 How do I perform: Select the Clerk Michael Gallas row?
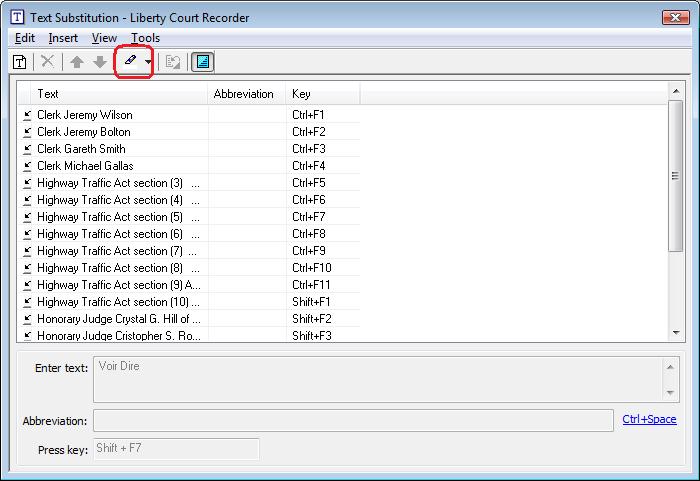click(x=189, y=166)
